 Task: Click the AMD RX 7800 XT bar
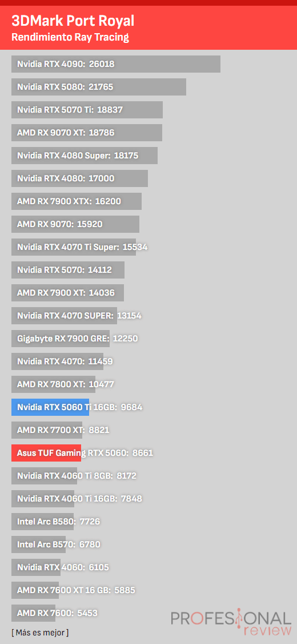tap(53, 384)
